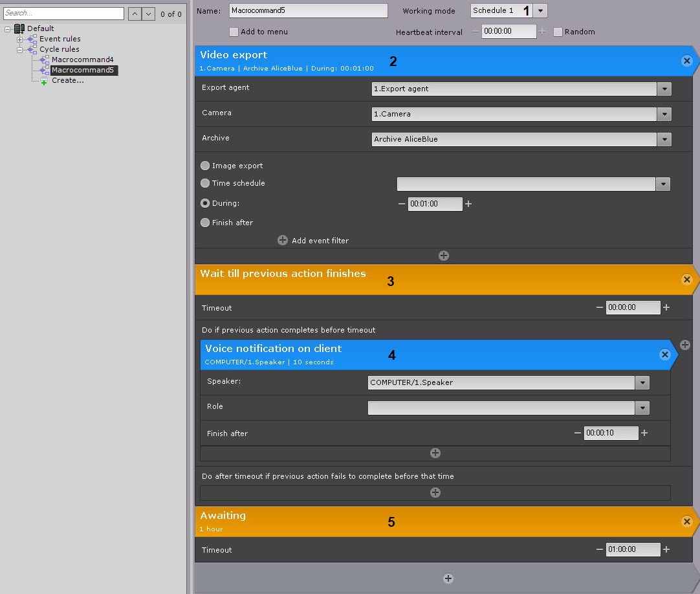Expand the Event rules tree node

[x=20, y=39]
